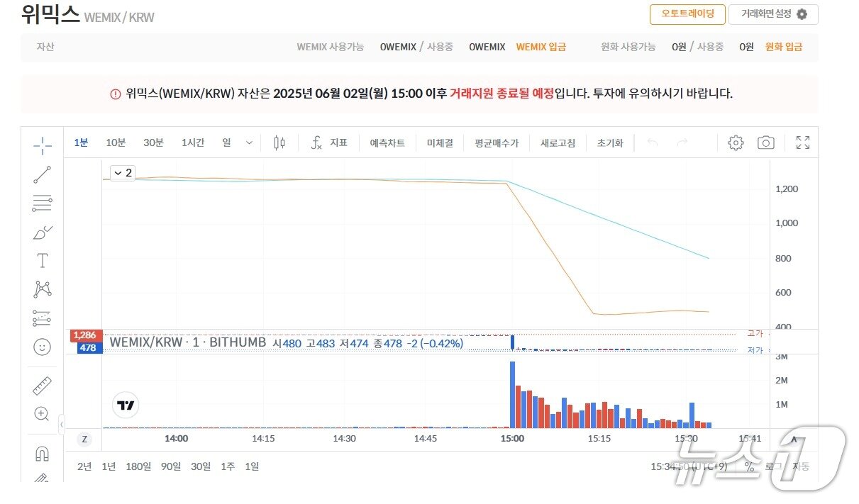Enable magnet snapping mode
The width and height of the screenshot is (859, 504).
click(x=43, y=452)
